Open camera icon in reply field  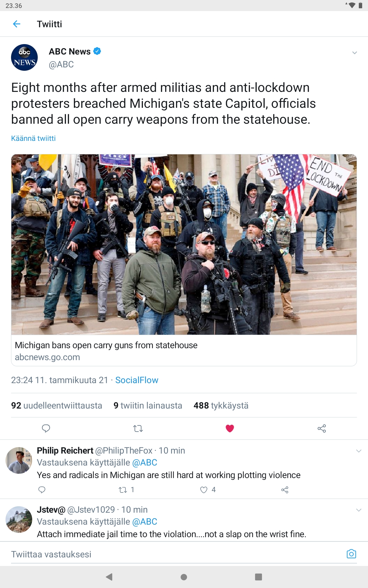[x=351, y=554]
